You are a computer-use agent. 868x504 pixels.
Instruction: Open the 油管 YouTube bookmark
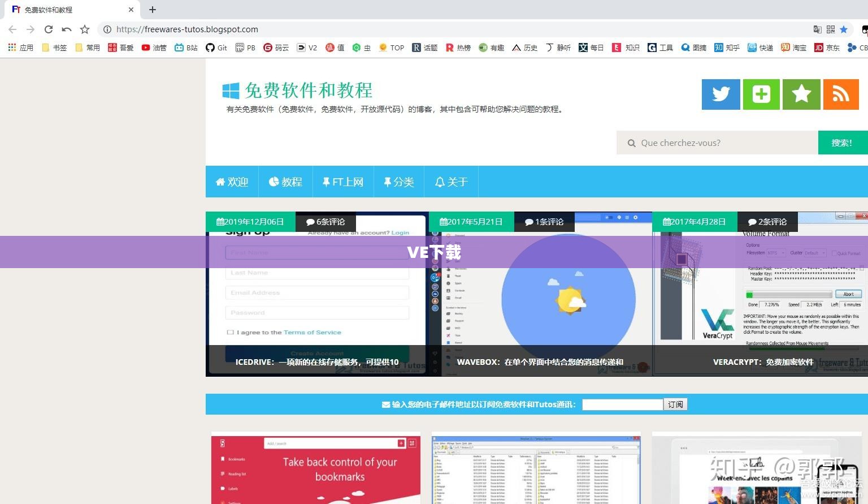(x=154, y=48)
